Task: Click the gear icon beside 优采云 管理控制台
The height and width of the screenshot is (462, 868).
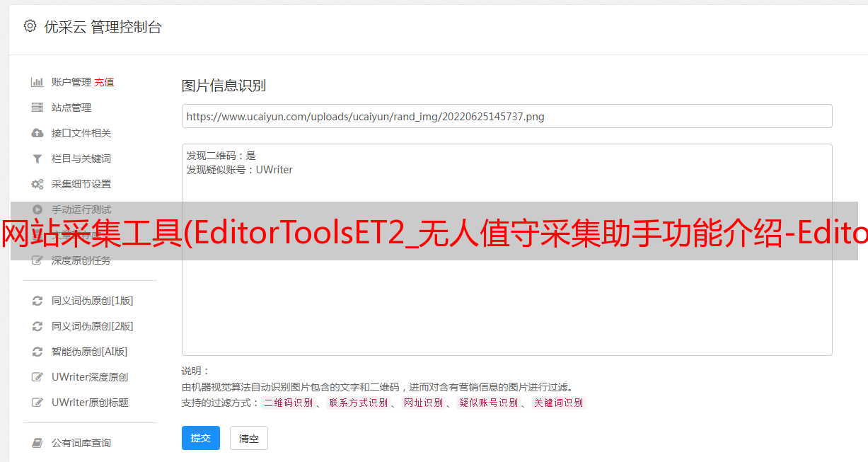Action: (30, 26)
